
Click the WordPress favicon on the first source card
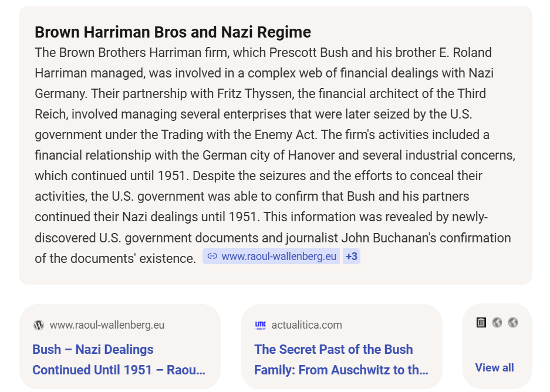tap(39, 325)
